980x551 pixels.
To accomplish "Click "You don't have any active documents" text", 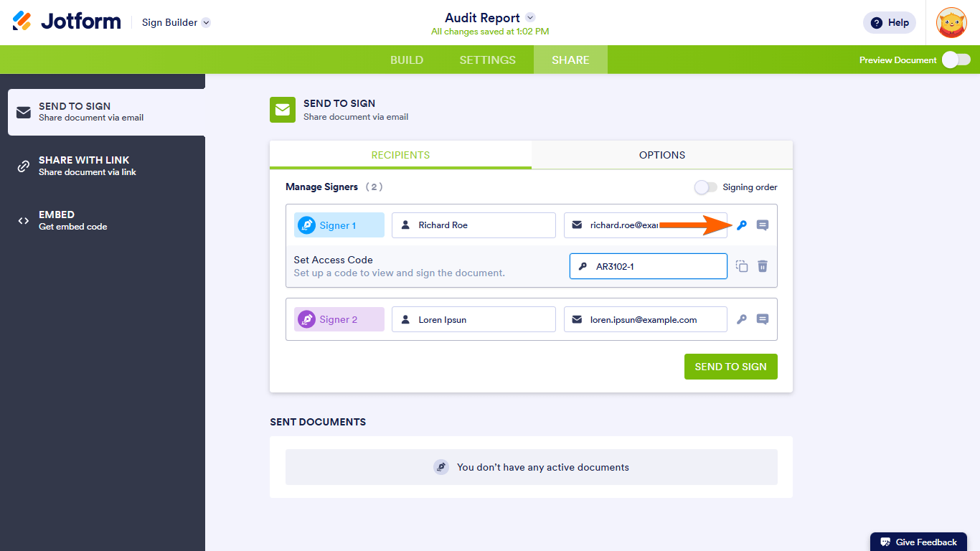I will tap(543, 467).
